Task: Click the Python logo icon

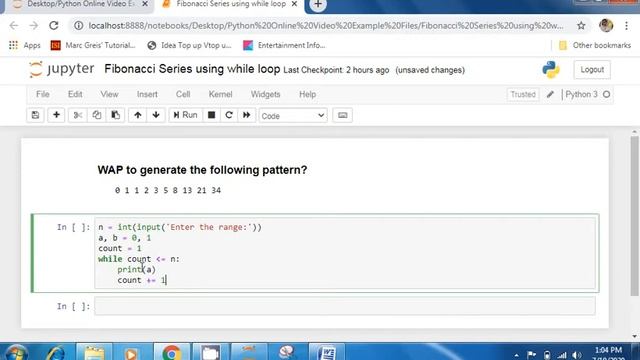Action: [x=551, y=70]
